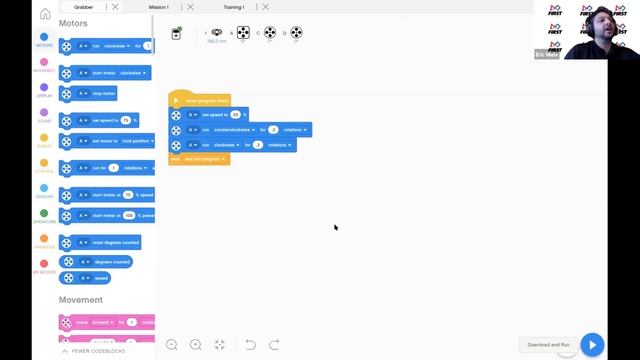Start the program with the play button

592,345
